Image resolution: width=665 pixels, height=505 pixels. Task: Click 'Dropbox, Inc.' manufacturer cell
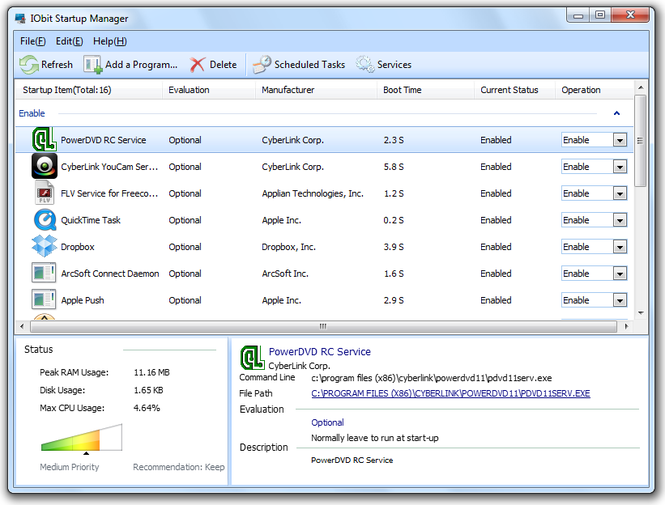click(288, 247)
